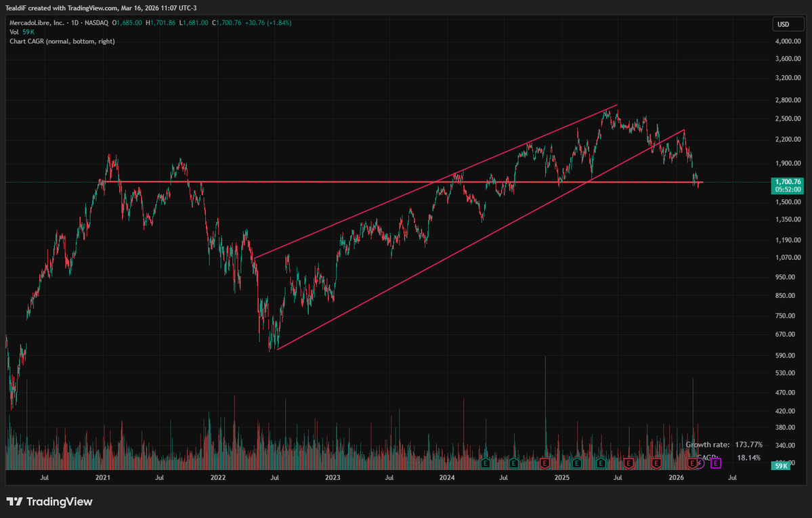Click the 4,000.00 price axis label
This screenshot has width=812, height=518.
[x=788, y=41]
